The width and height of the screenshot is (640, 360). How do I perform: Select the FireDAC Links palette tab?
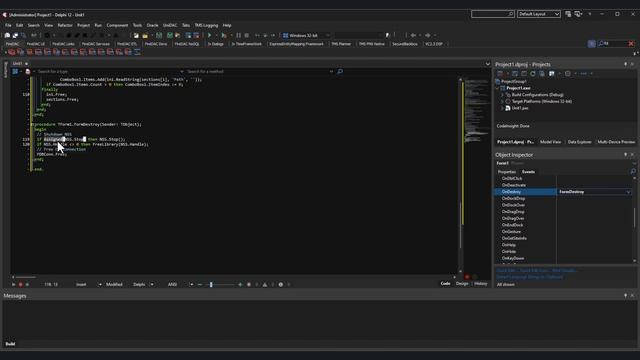(x=63, y=44)
